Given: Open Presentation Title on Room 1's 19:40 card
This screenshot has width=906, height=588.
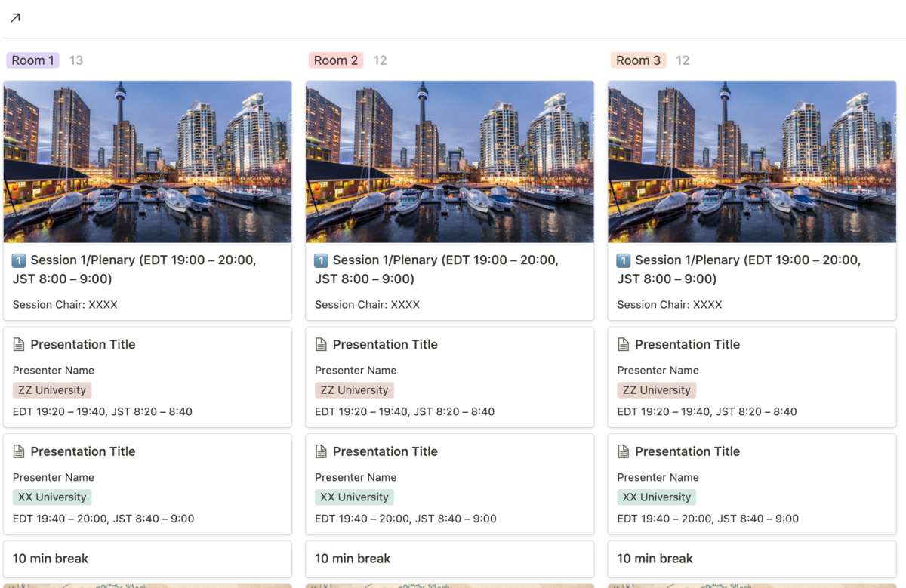Looking at the screenshot, I should [83, 451].
